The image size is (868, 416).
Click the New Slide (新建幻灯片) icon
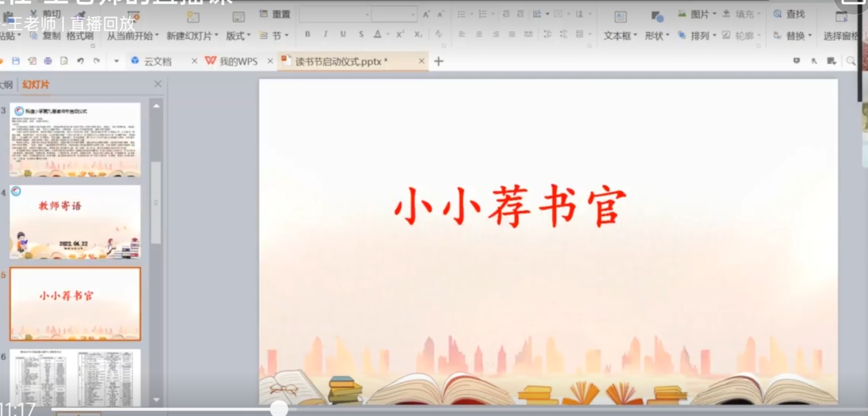click(193, 18)
